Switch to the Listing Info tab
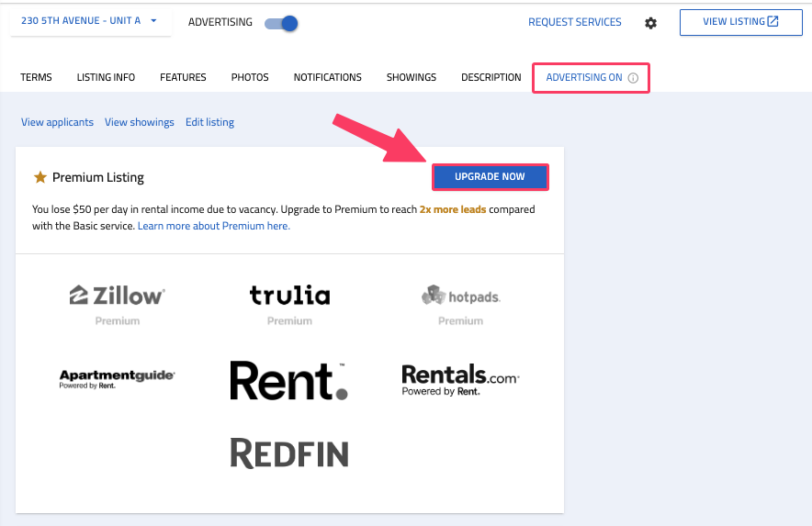 coord(106,77)
